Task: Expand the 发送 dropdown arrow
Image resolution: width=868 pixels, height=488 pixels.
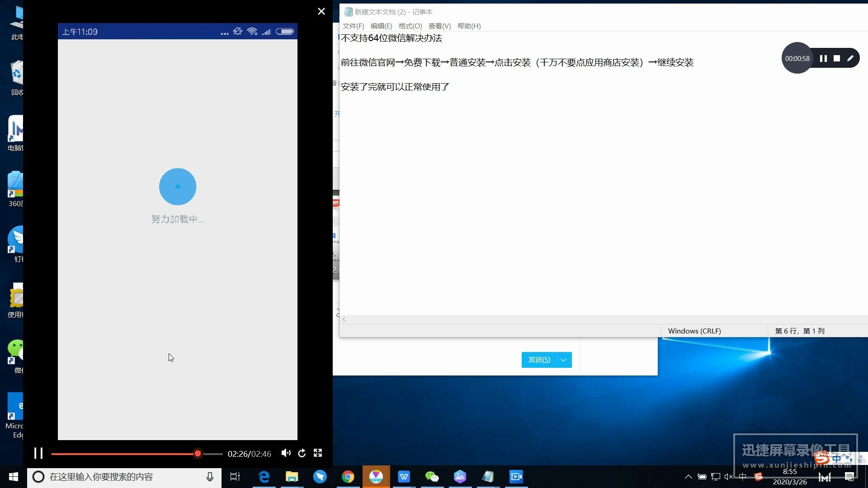Action: coord(563,359)
